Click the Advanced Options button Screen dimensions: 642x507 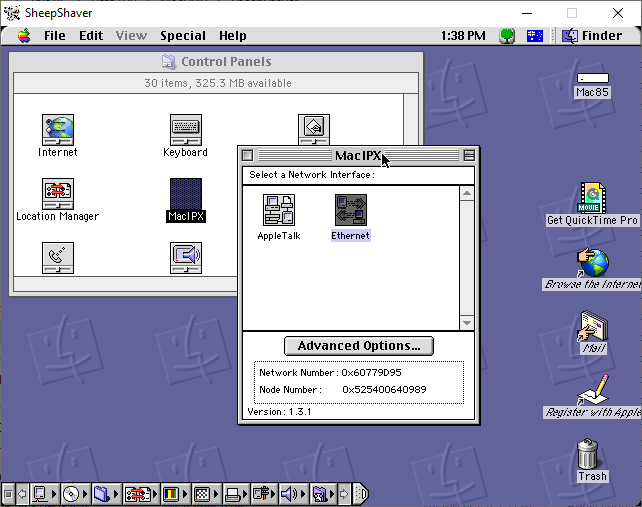coord(359,346)
